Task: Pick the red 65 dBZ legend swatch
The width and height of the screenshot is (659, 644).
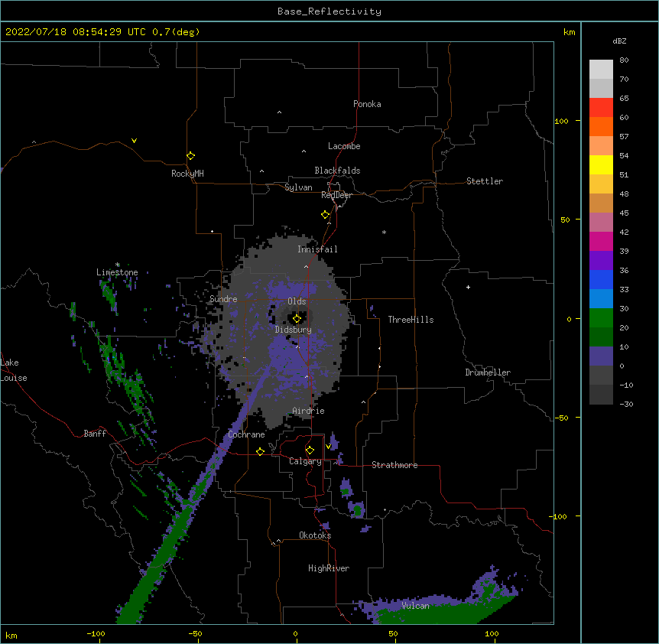Action: click(601, 107)
